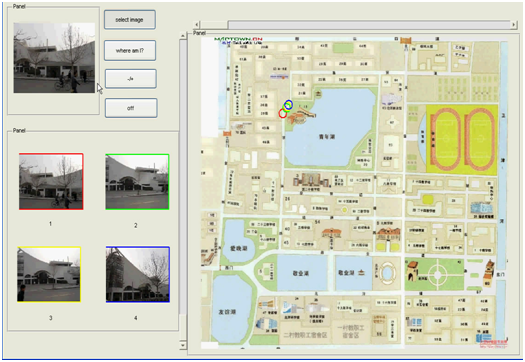Click the blue circle marker on the map

(289, 104)
